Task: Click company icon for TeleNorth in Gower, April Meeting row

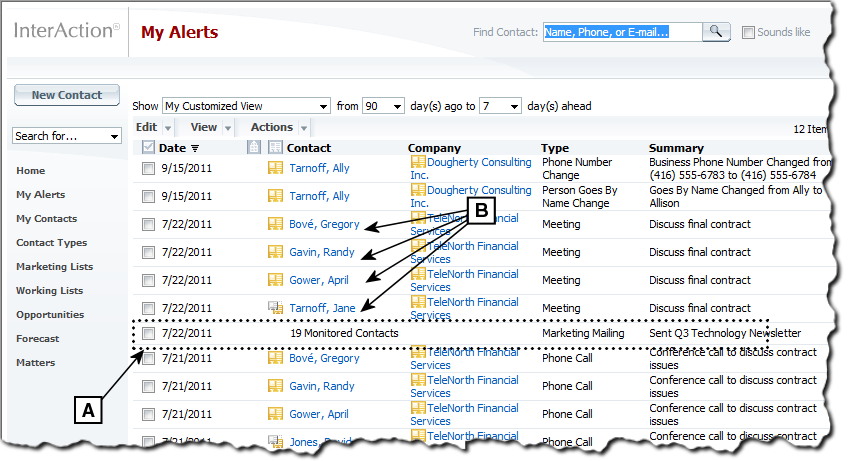Action: 418,273
